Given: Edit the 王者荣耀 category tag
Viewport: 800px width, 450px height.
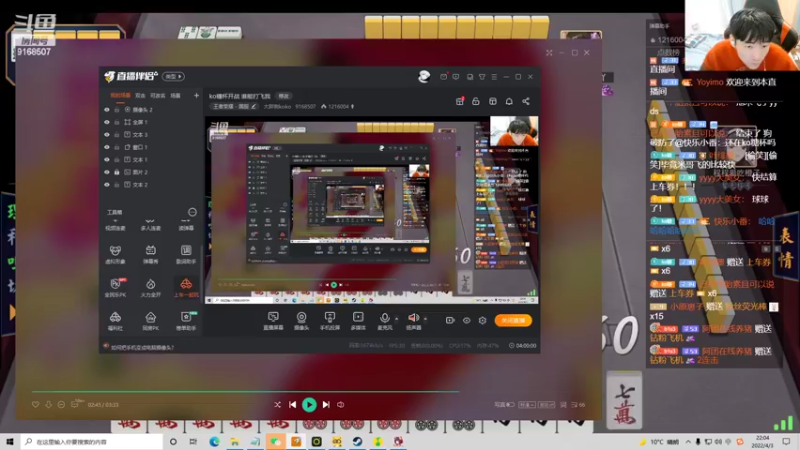Looking at the screenshot, I should [x=235, y=107].
